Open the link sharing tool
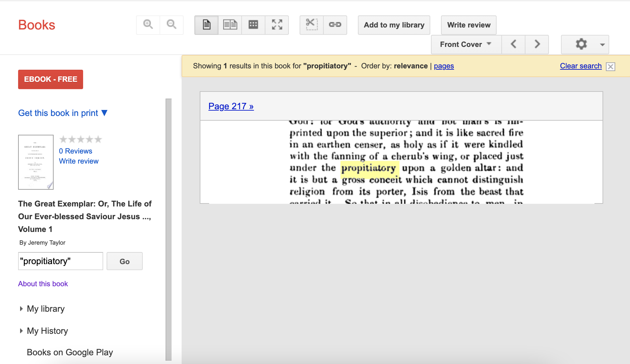 coord(335,25)
